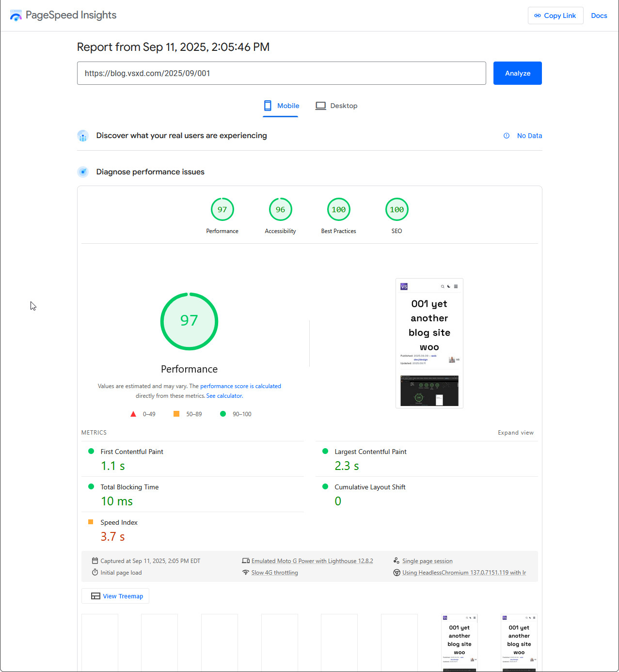Click the '2.3 s' Largest Contentful Paint value
The height and width of the screenshot is (672, 619).
pos(347,466)
